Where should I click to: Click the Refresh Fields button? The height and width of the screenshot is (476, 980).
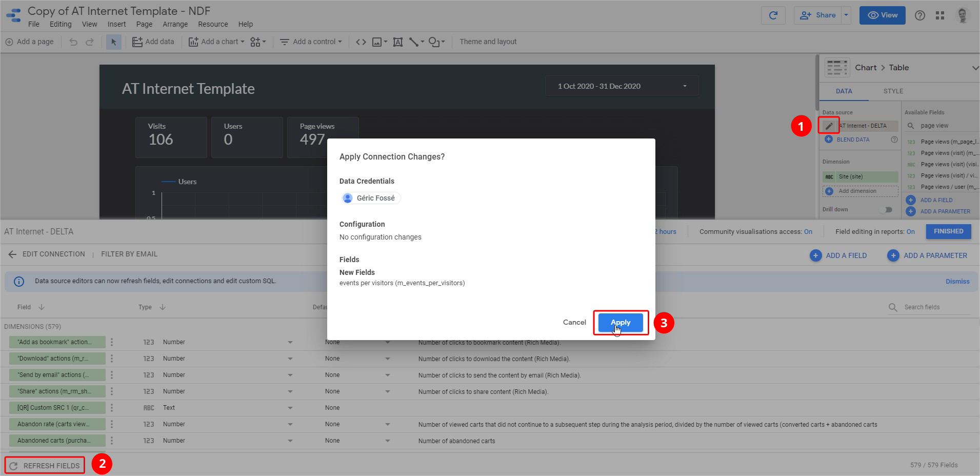click(x=45, y=466)
